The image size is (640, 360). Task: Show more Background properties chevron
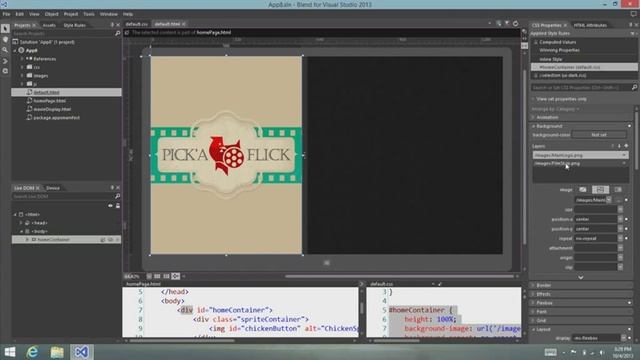[x=580, y=277]
